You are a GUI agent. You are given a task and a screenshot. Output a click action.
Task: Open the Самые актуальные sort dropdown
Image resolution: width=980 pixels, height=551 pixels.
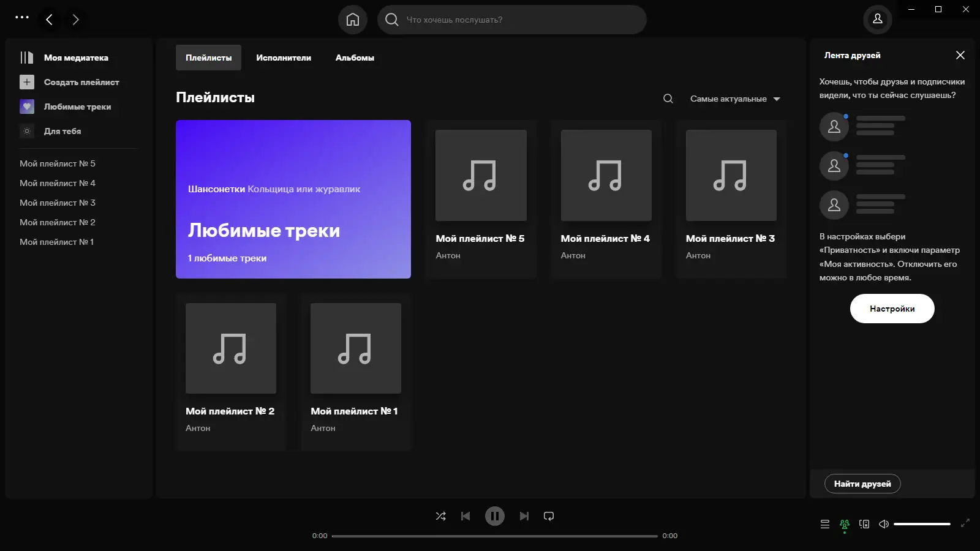click(735, 99)
